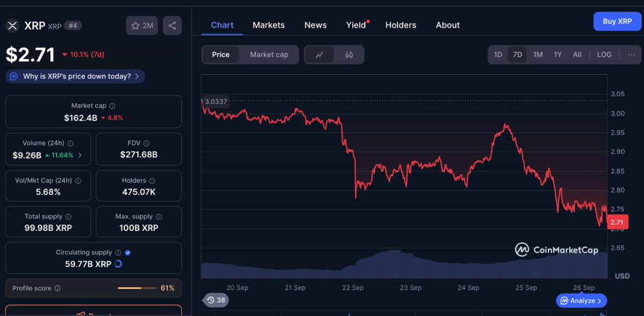
Task: Click the USD currency label on chart
Action: 622,276
